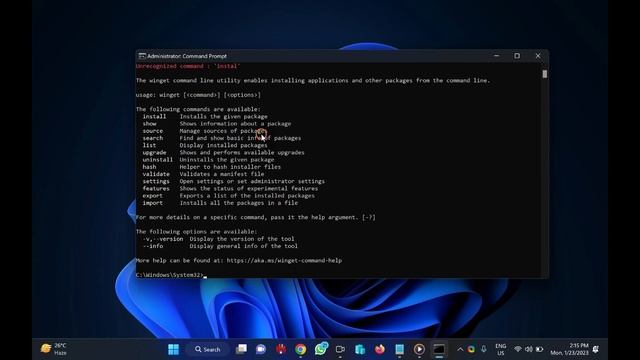Viewport: 640px width, 360px height.
Task: Click the aka.ms/winget-command-help URL
Action: click(x=284, y=260)
